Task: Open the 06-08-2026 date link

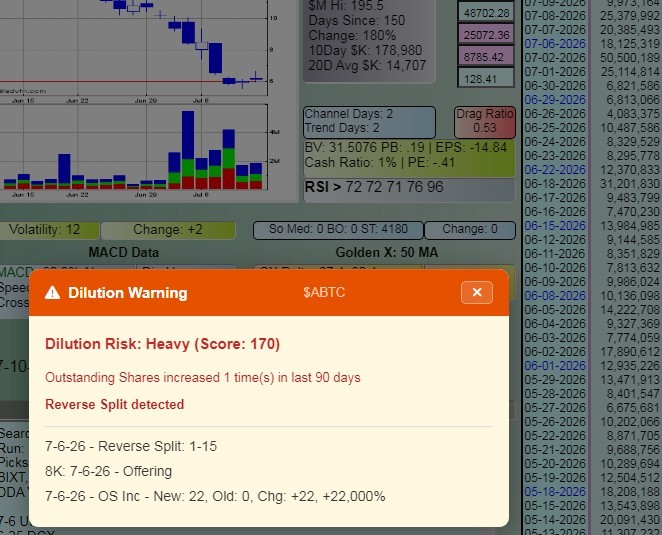Action: point(555,296)
